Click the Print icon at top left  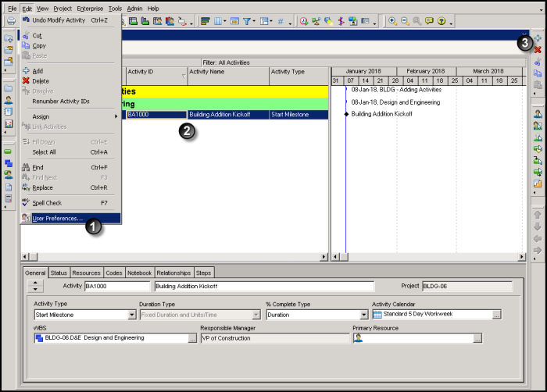tap(11, 21)
